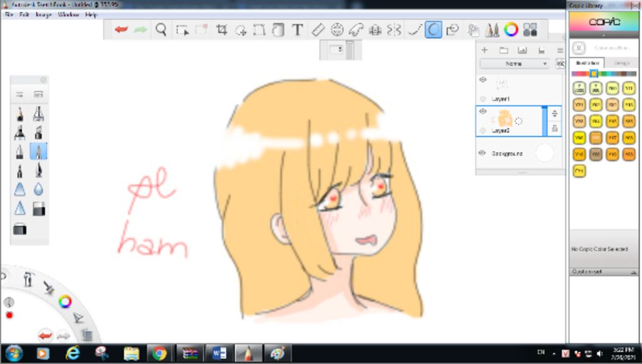The image size is (642, 364).
Task: Open the File menu
Action: [x=9, y=14]
